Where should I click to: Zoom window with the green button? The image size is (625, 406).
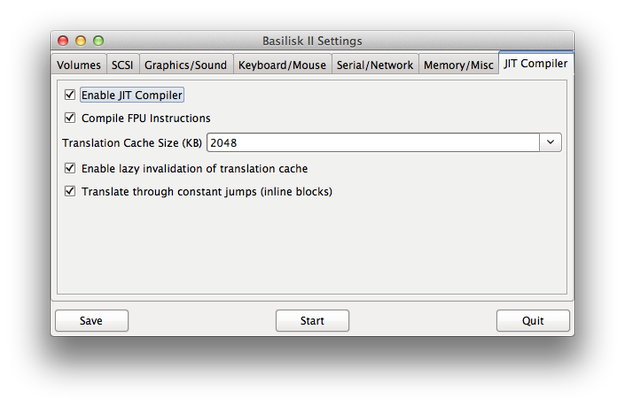pyautogui.click(x=98, y=41)
